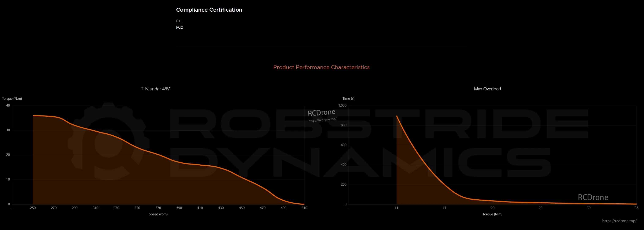Click the Time (s) axis label

[348, 99]
